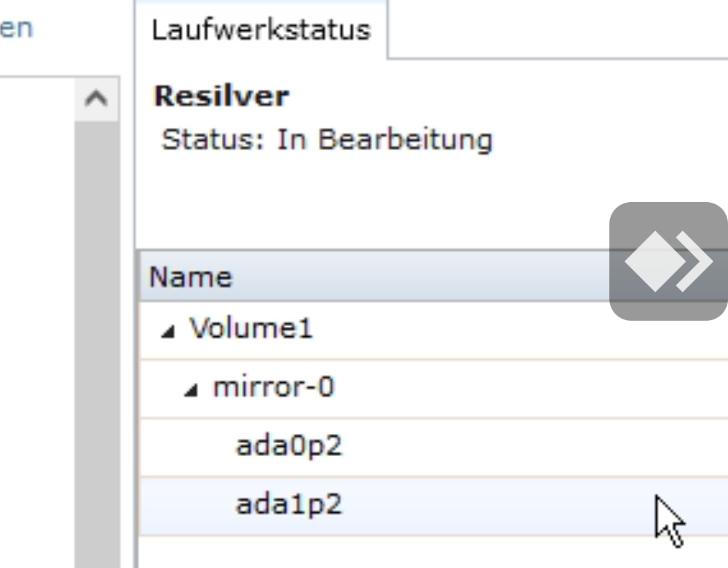Click the scroll-up arrow in left panel
Viewport: 728px width, 568px height.
96,98
